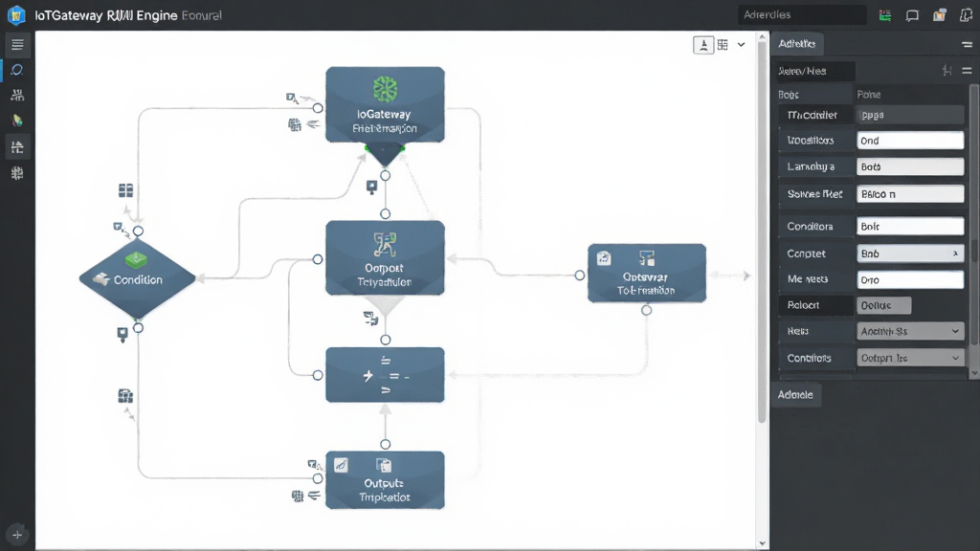Open the hierarchy tree icon in the left sidebar

point(17,147)
